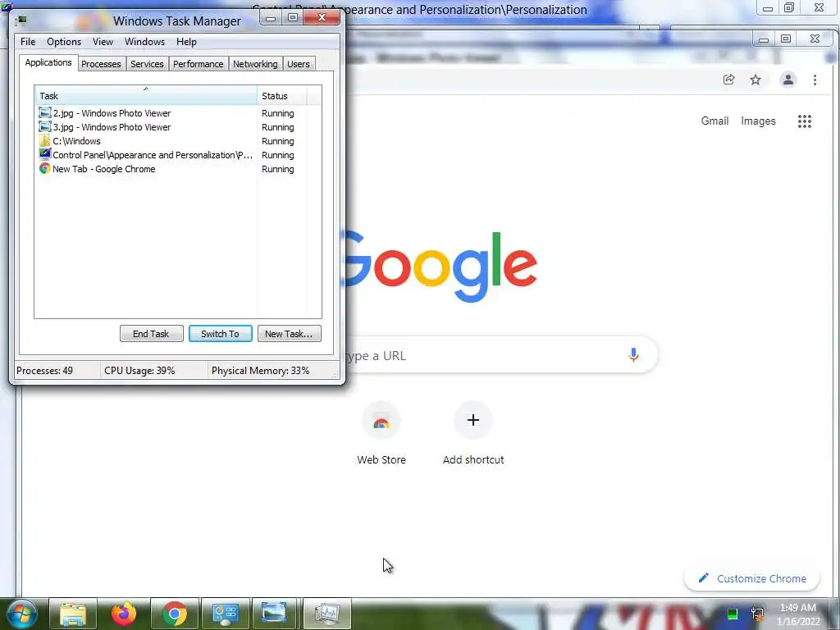Sort tasks by the Status column header
The width and height of the screenshot is (840, 630).
point(282,95)
